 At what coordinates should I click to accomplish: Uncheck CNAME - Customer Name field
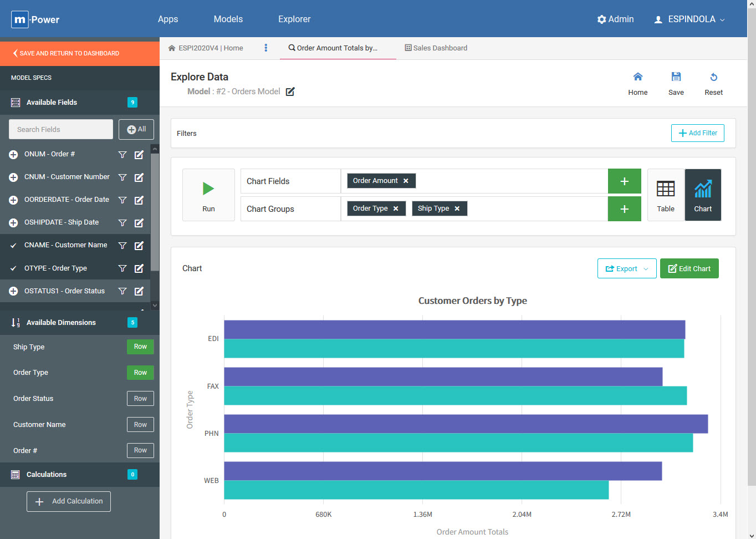click(x=13, y=245)
